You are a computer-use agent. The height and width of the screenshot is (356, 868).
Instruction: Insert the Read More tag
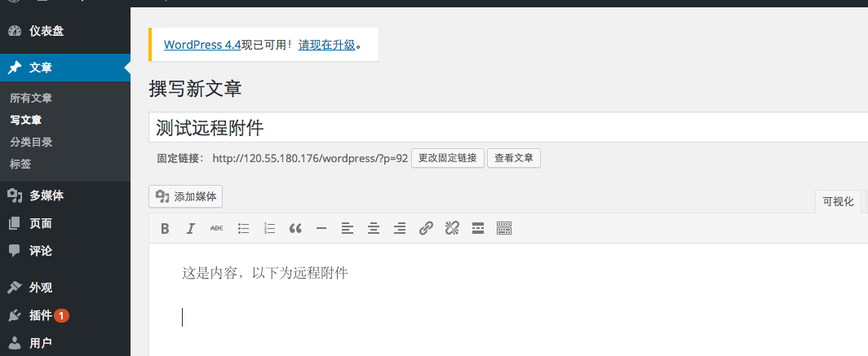478,228
